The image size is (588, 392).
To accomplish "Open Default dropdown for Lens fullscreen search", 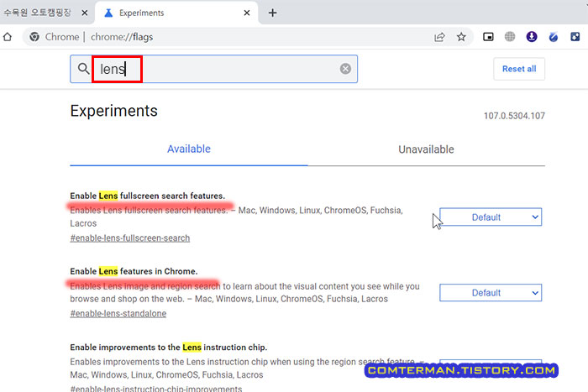I will click(491, 217).
